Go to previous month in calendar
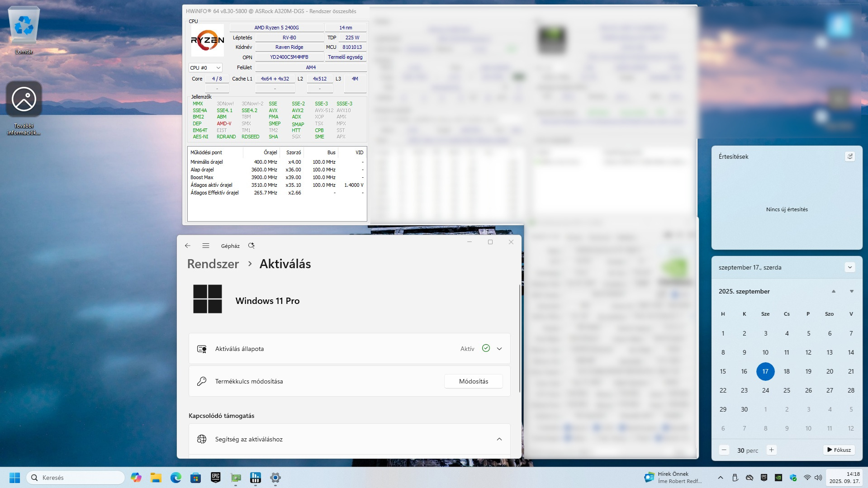The height and width of the screenshot is (488, 868). [x=834, y=291]
